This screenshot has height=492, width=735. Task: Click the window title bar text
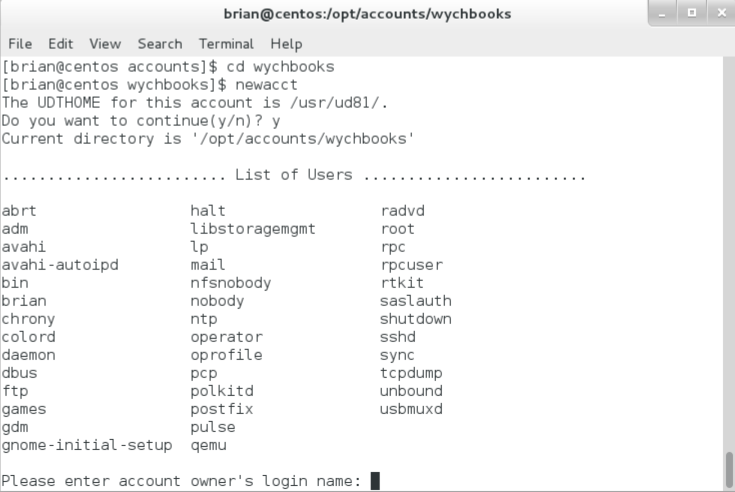pyautogui.click(x=367, y=14)
